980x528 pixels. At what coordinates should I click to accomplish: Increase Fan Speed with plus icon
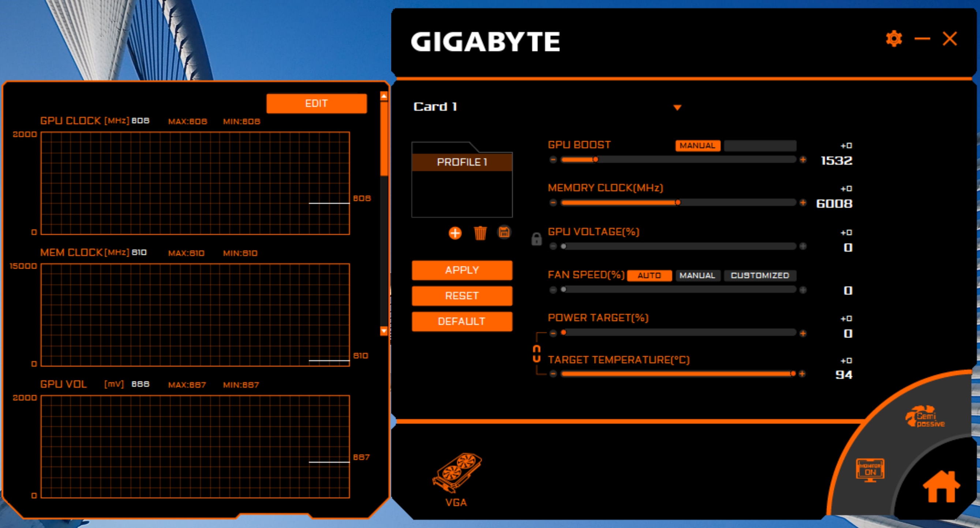pos(803,290)
